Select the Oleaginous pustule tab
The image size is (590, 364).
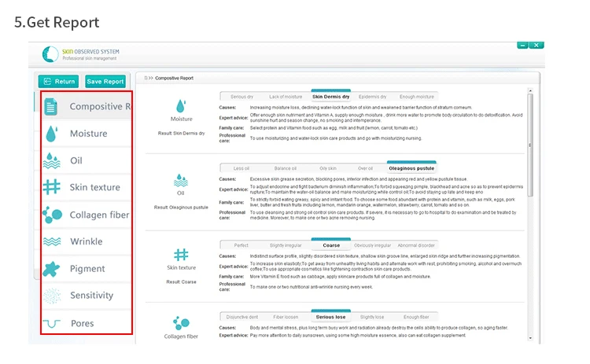[411, 168]
